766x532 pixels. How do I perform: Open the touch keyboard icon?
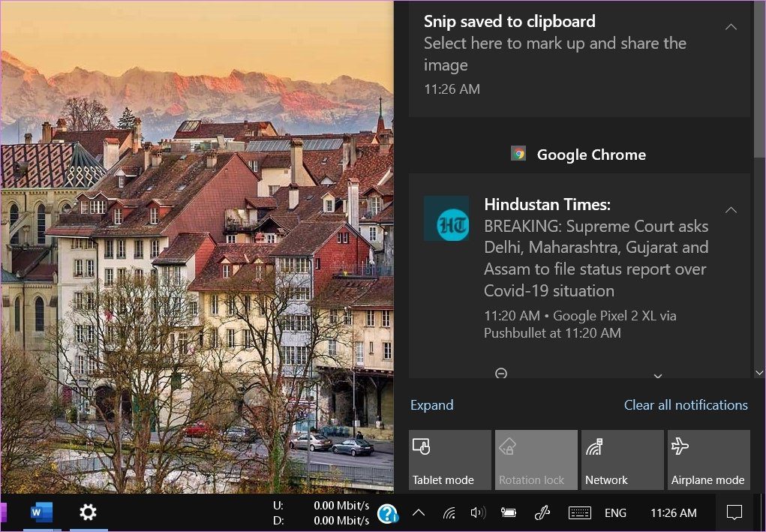point(579,513)
